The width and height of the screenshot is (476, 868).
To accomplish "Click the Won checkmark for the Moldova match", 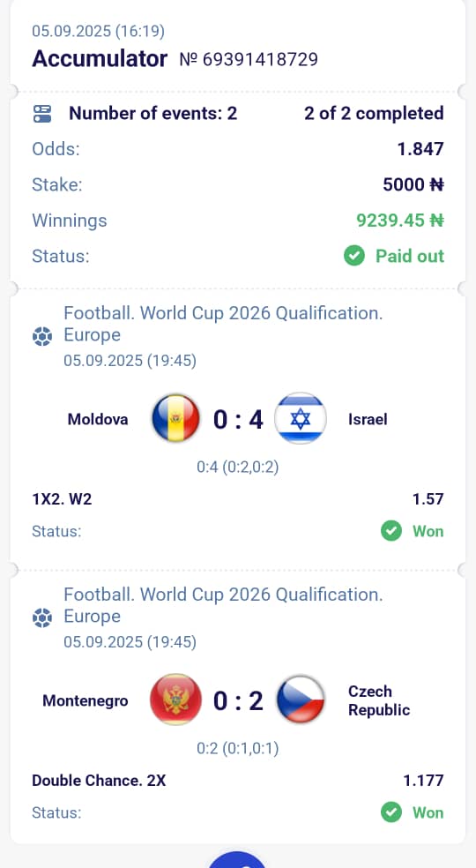I will [391, 531].
